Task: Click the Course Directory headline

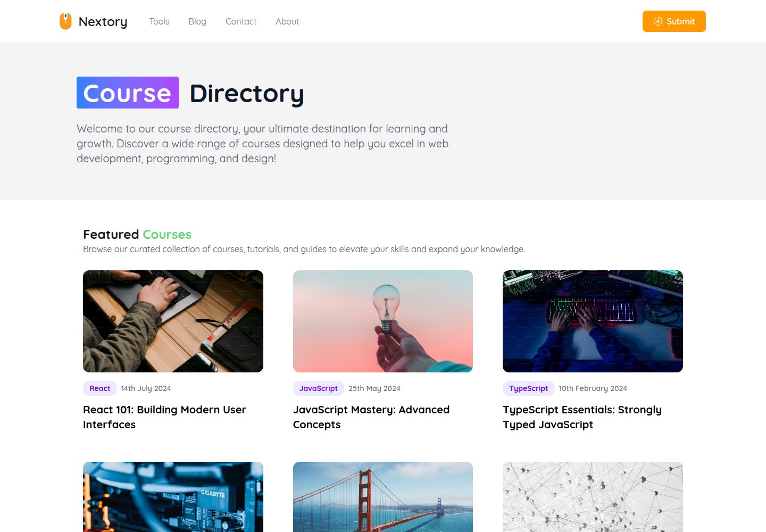Action: click(x=190, y=93)
